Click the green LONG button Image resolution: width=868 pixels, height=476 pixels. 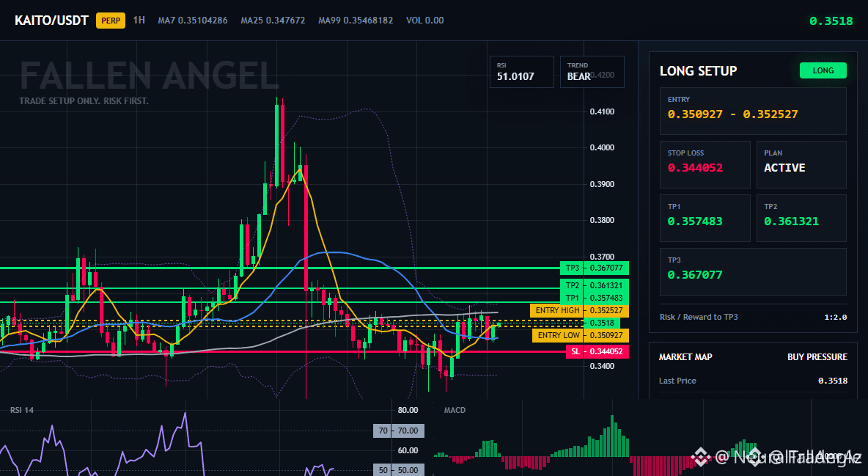point(823,70)
